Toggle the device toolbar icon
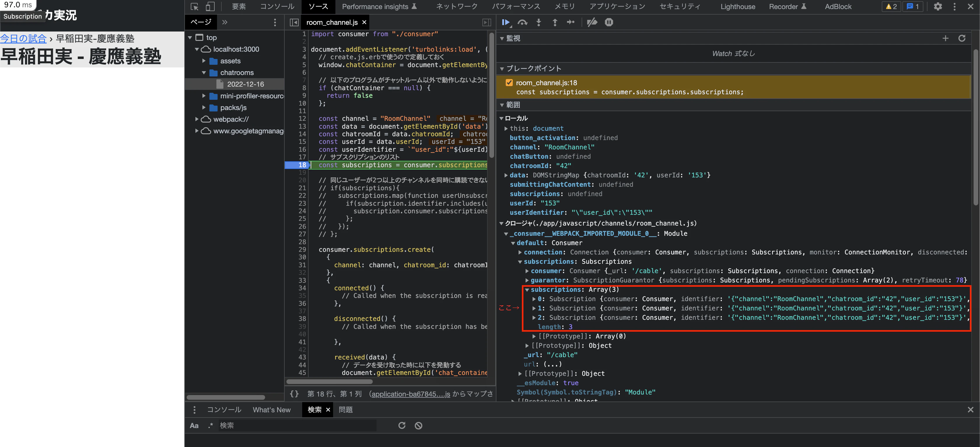This screenshot has height=447, width=980. (210, 7)
